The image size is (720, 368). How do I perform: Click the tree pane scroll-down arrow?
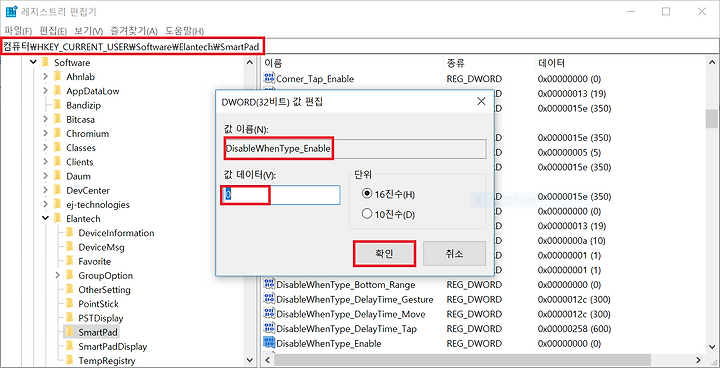click(249, 360)
